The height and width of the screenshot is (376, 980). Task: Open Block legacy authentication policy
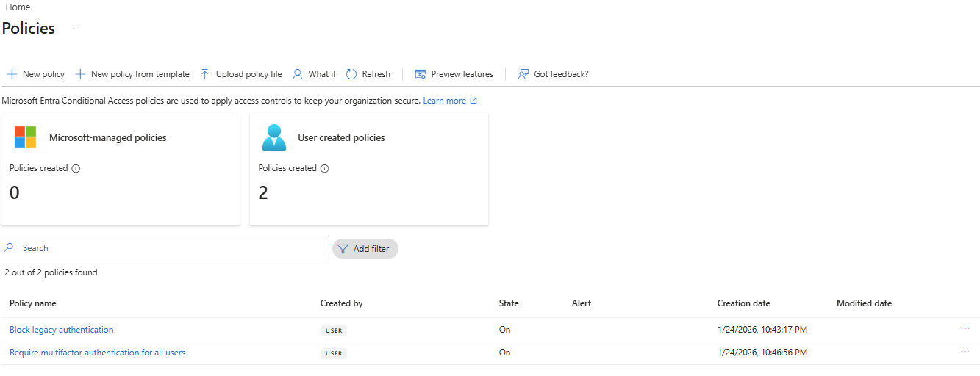tap(62, 330)
